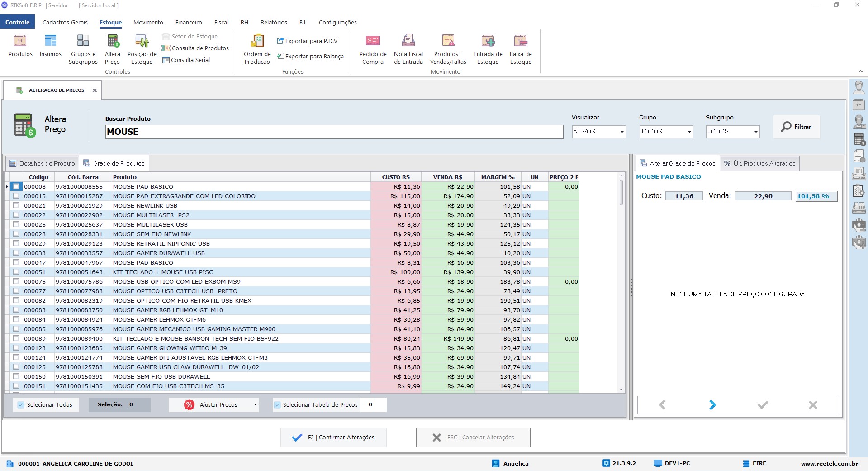This screenshot has height=471, width=868.
Task: Open the Altera Preço ribbon tool
Action: pos(113,49)
